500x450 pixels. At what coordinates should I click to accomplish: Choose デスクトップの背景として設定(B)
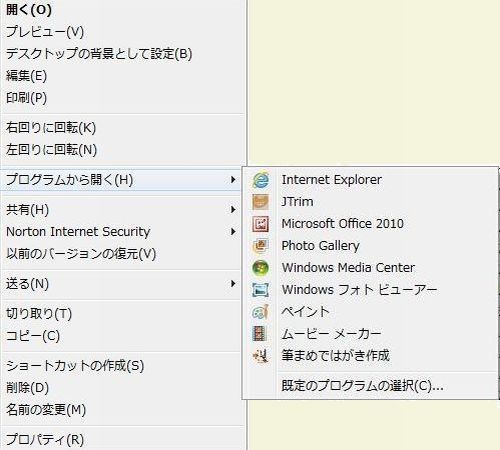99,54
